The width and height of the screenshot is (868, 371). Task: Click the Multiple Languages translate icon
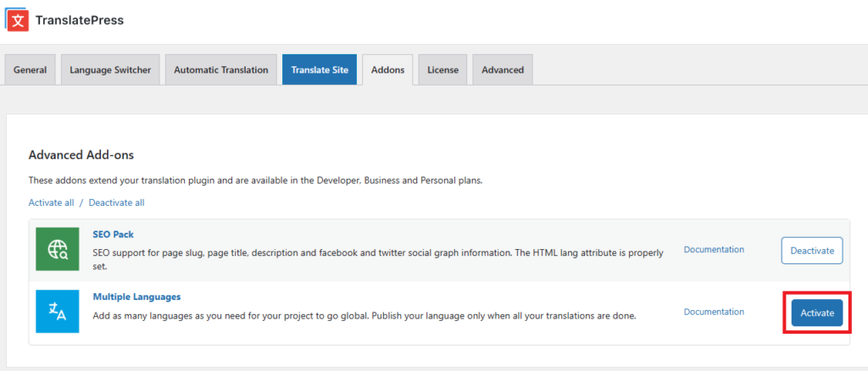pyautogui.click(x=58, y=312)
